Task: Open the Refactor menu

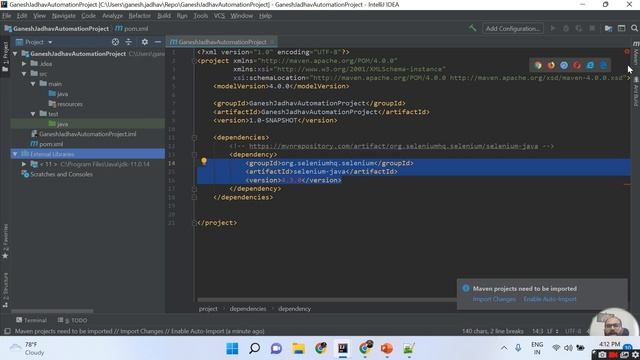Action: click(x=140, y=16)
